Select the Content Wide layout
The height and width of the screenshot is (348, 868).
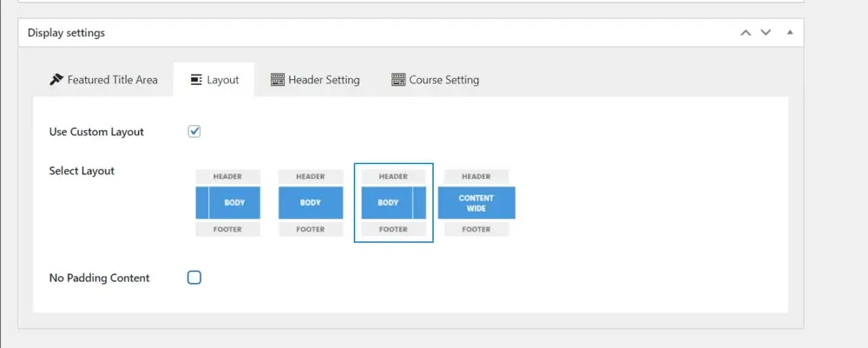(x=476, y=202)
